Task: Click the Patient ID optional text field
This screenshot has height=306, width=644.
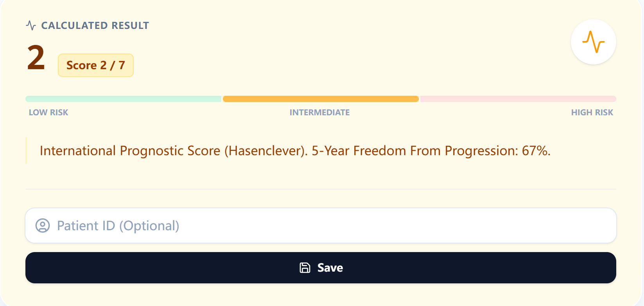Action: click(x=320, y=225)
